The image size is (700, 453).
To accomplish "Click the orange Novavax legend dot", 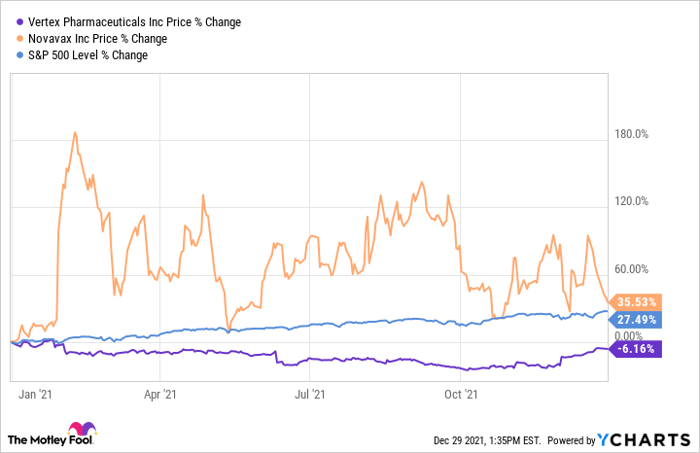I will 10,38.
